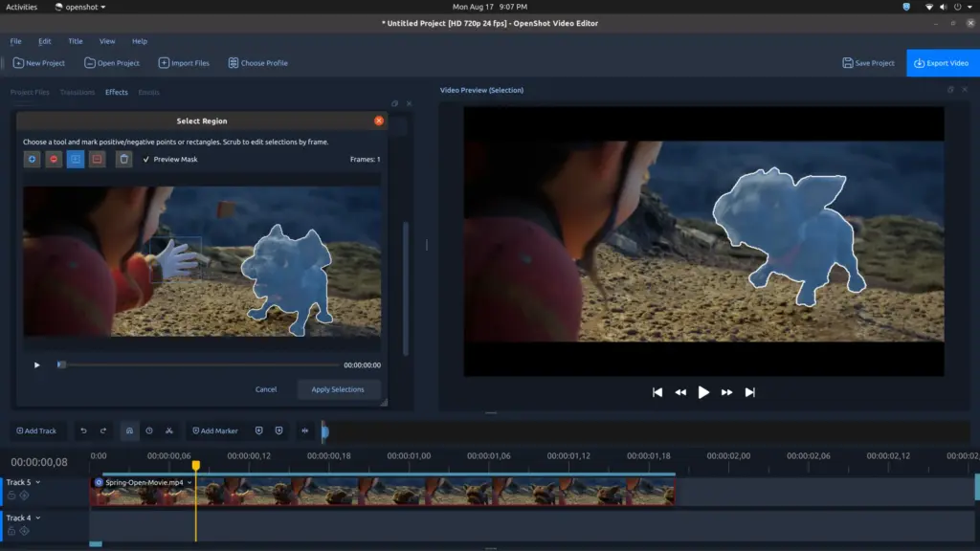
Task: Click the Select Region vertical scrollbar
Action: tap(406, 288)
